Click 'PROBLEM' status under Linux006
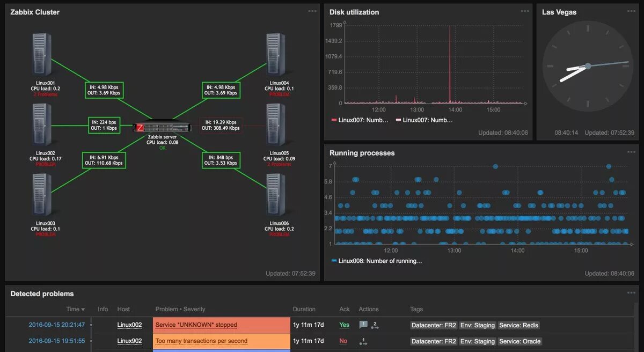644x352 pixels. point(279,234)
